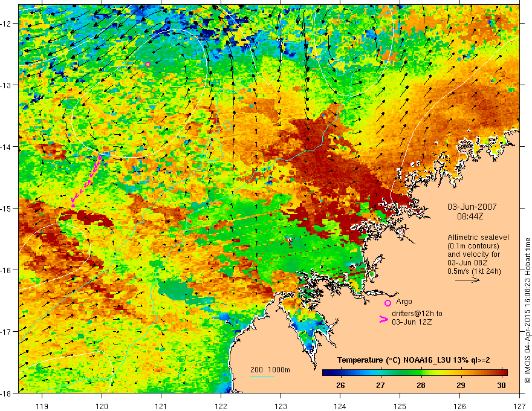Screen dimensions: 532x411
Task: Click the '03-Jun 08Z' text
Action: (x=468, y=263)
